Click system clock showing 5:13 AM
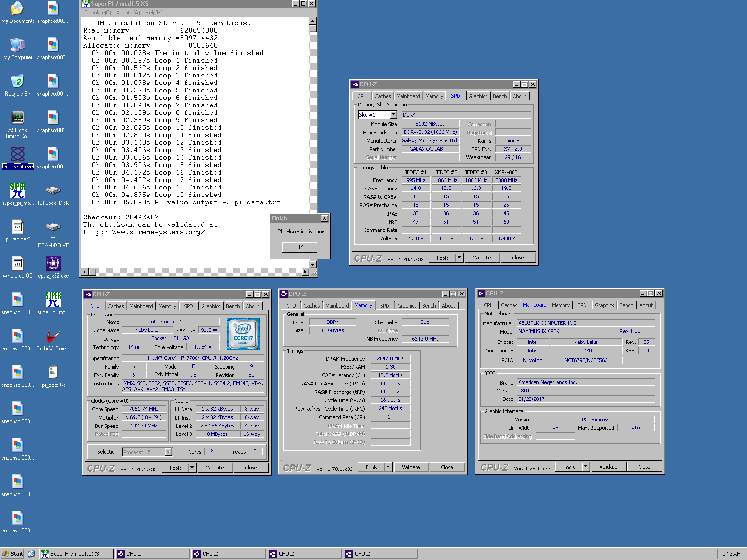Viewport: 747px width, 560px height. (x=731, y=554)
